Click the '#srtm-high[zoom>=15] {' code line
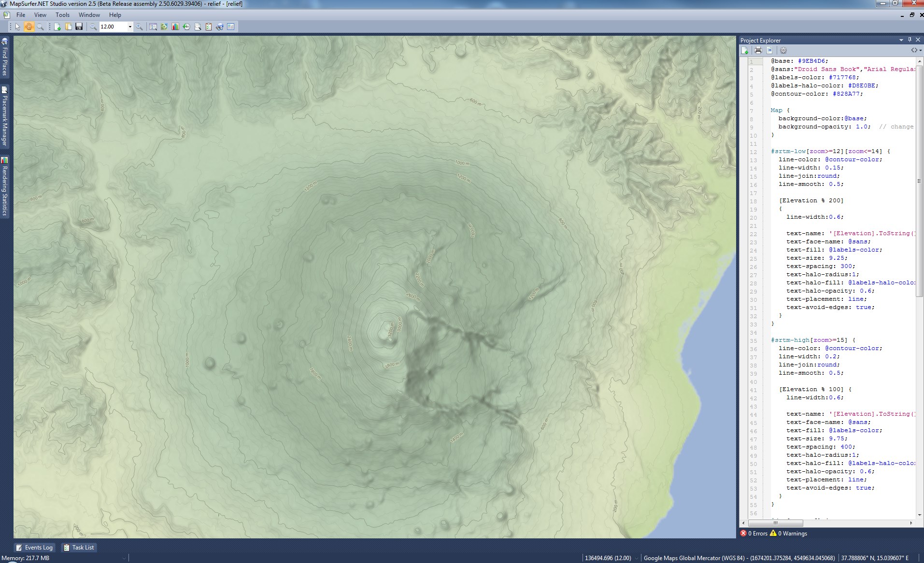 (813, 340)
